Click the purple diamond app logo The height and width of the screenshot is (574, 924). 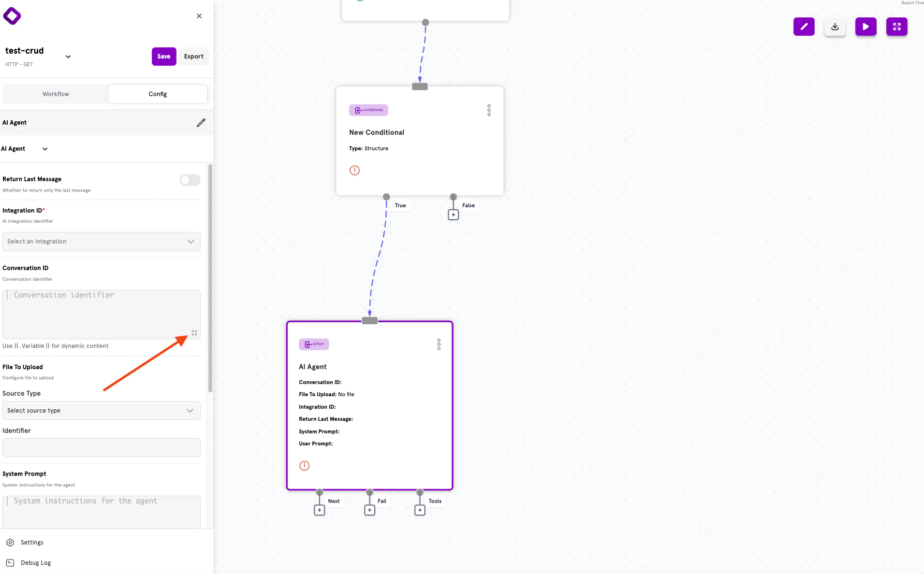pos(12,16)
